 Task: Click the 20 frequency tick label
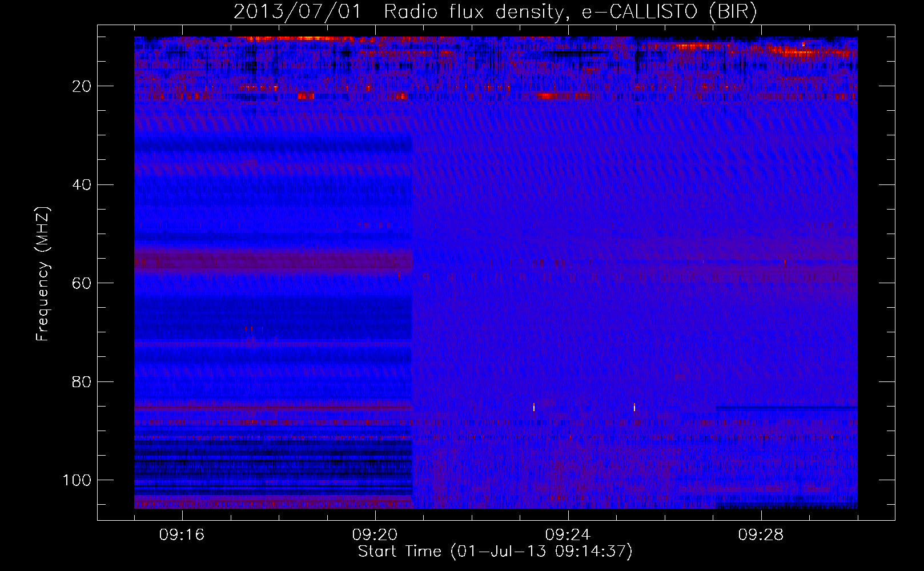coord(82,86)
